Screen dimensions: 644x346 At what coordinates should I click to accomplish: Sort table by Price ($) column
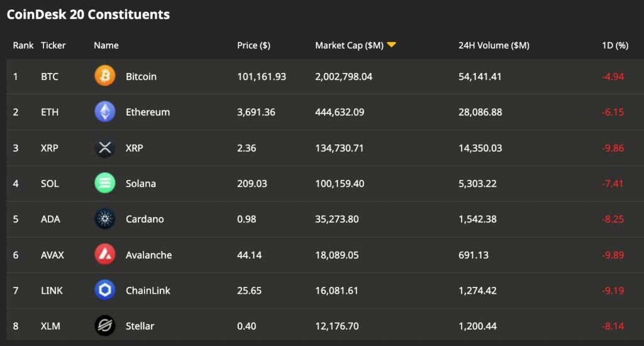[x=253, y=45]
